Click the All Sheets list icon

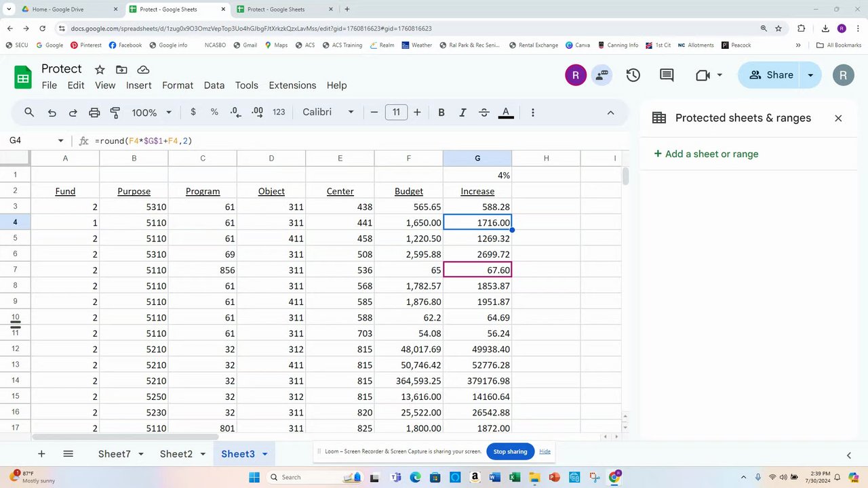click(68, 454)
